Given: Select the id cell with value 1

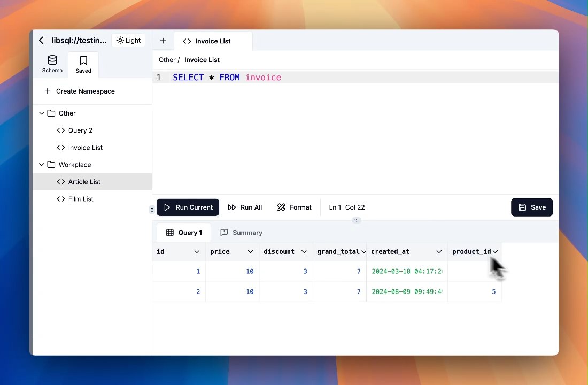Looking at the screenshot, I should pyautogui.click(x=179, y=271).
